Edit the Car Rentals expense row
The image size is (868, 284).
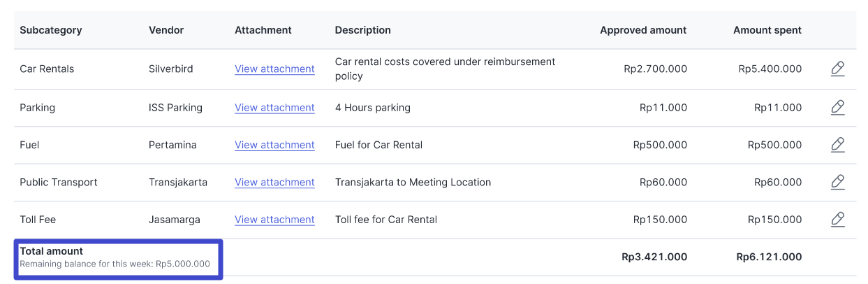pos(837,69)
